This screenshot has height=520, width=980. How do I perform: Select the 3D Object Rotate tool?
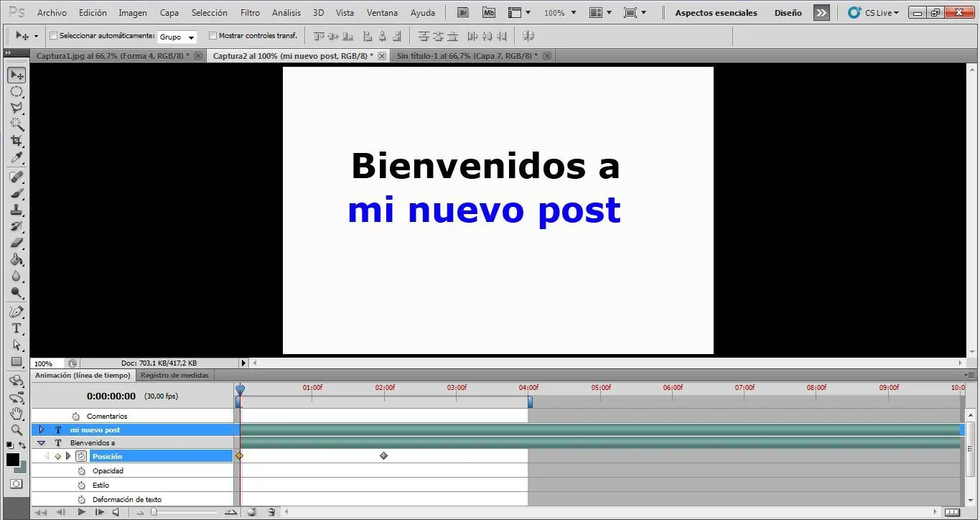pyautogui.click(x=17, y=381)
